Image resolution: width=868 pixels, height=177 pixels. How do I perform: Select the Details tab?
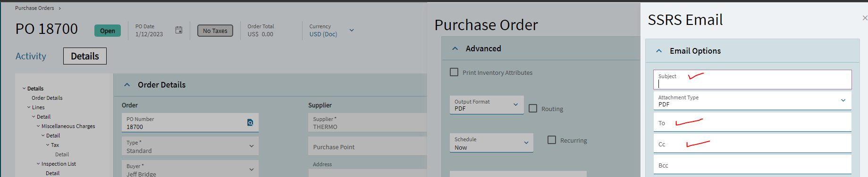coord(85,56)
